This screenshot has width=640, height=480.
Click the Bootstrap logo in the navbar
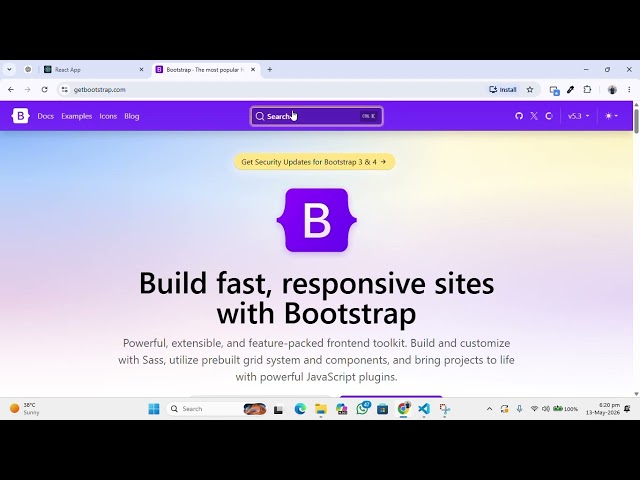[20, 116]
